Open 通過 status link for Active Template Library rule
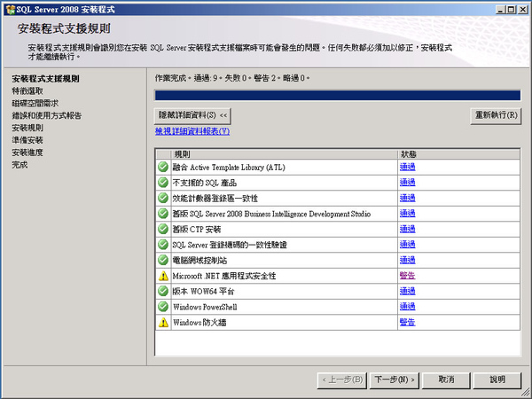 coord(408,167)
